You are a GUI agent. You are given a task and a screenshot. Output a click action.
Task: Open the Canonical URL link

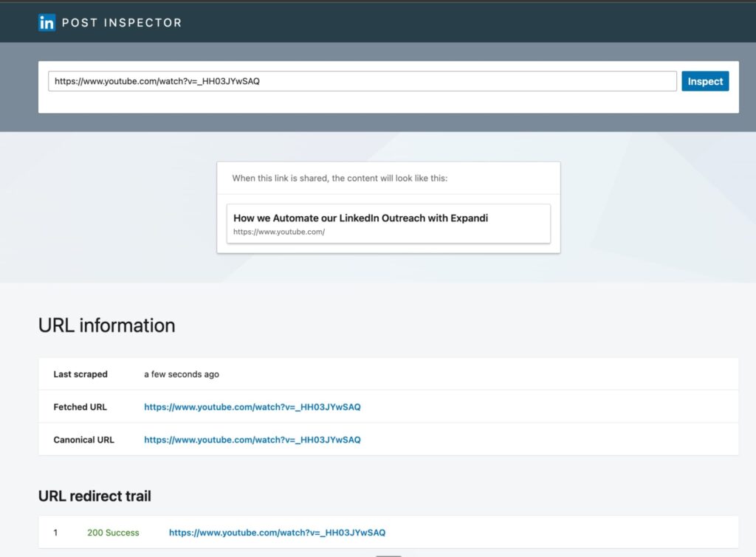252,440
